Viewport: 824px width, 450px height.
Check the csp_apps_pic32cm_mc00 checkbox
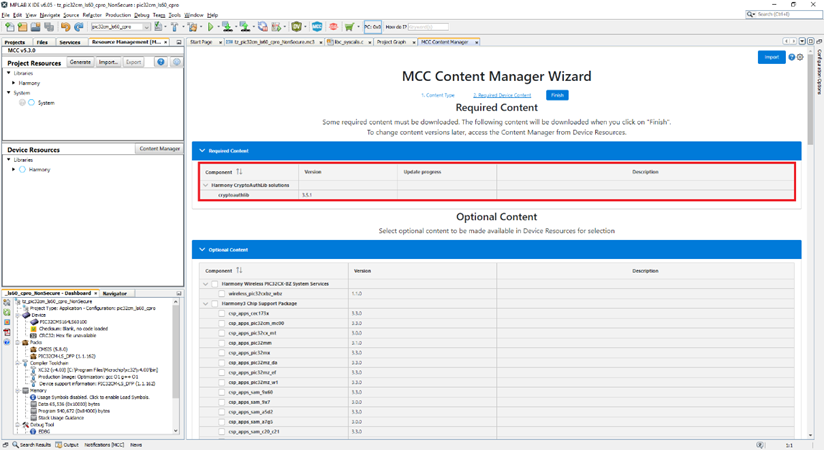pos(222,323)
